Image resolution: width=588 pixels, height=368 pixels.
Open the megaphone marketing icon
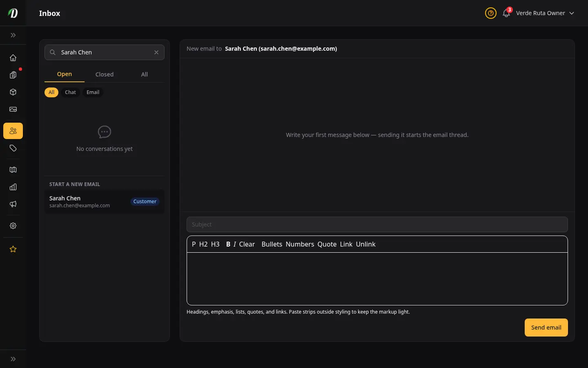pos(13,204)
